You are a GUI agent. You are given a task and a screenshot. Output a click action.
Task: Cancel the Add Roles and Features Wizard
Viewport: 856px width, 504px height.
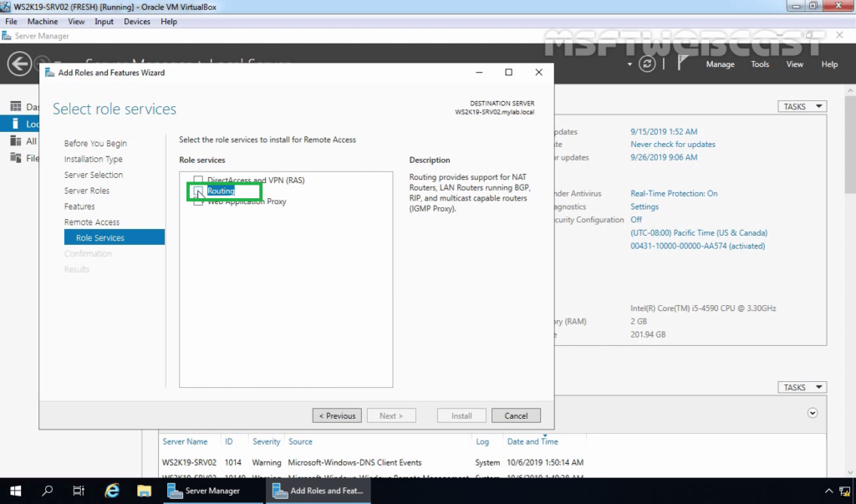click(x=516, y=415)
